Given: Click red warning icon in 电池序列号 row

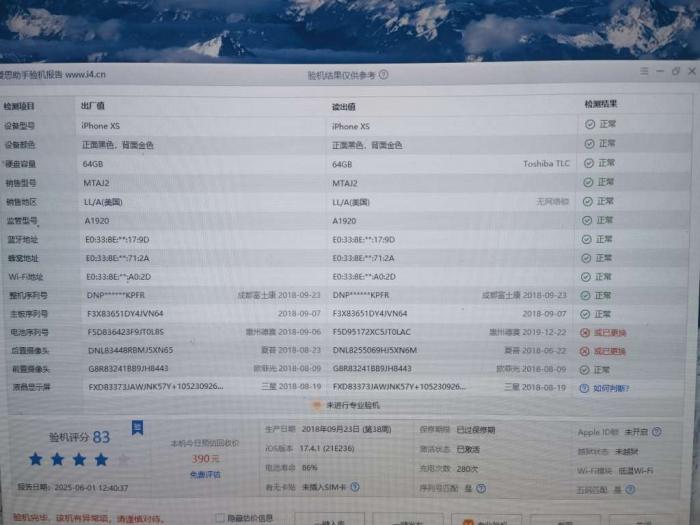Looking at the screenshot, I should coord(585,333).
